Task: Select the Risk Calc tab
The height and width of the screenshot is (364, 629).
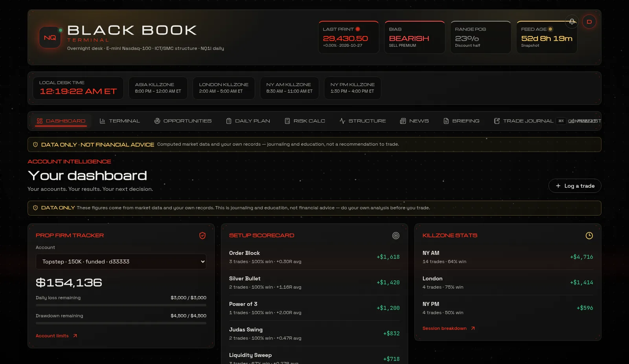Action: point(305,121)
